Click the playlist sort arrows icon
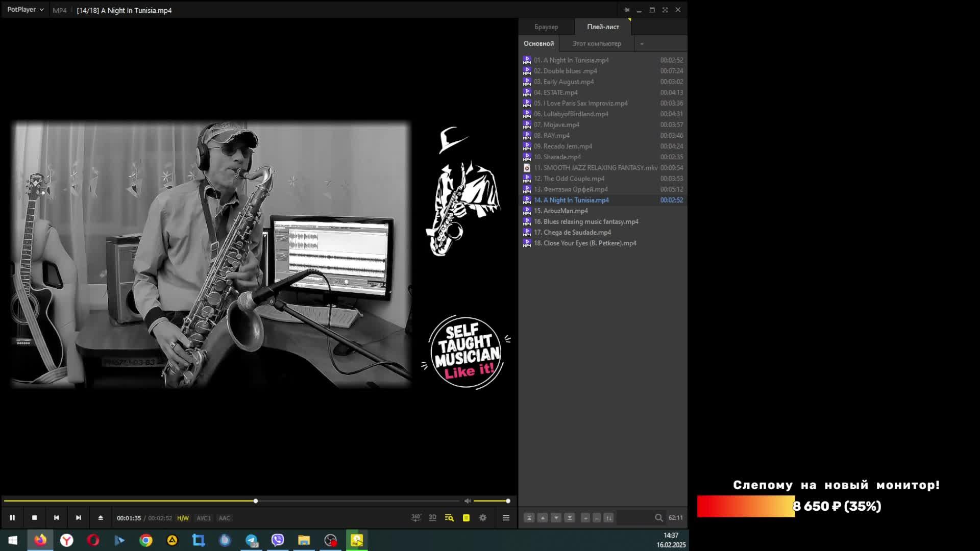The image size is (980, 551). 608,518
